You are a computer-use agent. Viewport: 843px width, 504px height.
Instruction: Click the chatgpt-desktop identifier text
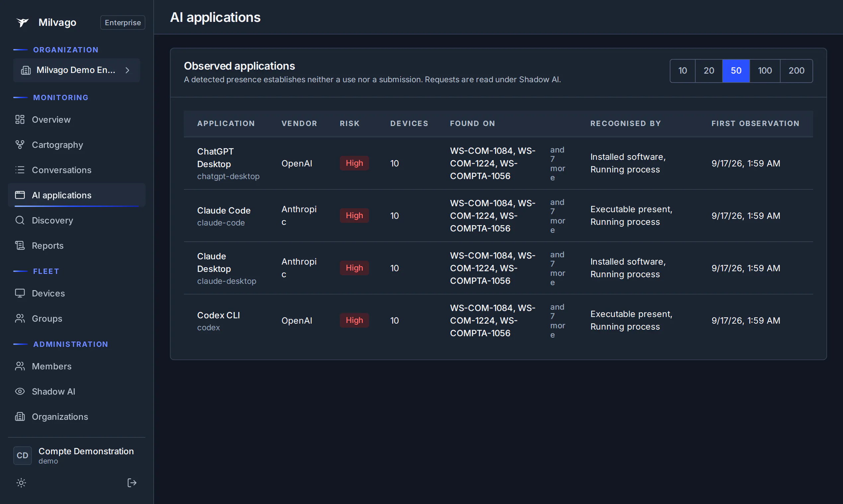point(228,176)
